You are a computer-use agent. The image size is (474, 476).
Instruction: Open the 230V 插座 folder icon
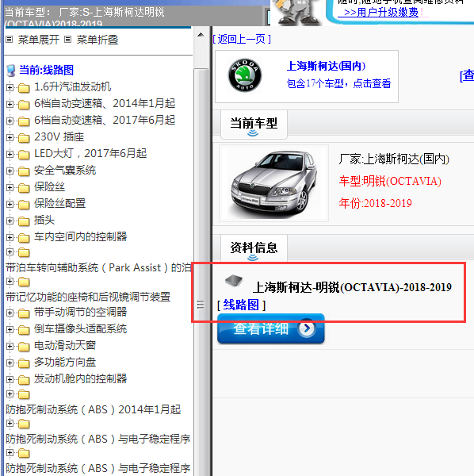point(24,138)
